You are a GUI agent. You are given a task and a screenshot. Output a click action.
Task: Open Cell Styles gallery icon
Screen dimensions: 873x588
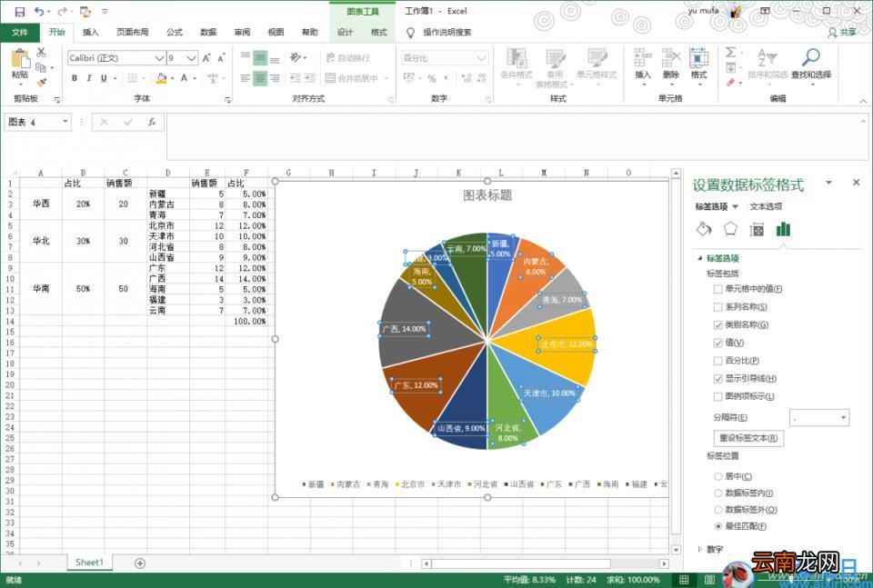[597, 59]
